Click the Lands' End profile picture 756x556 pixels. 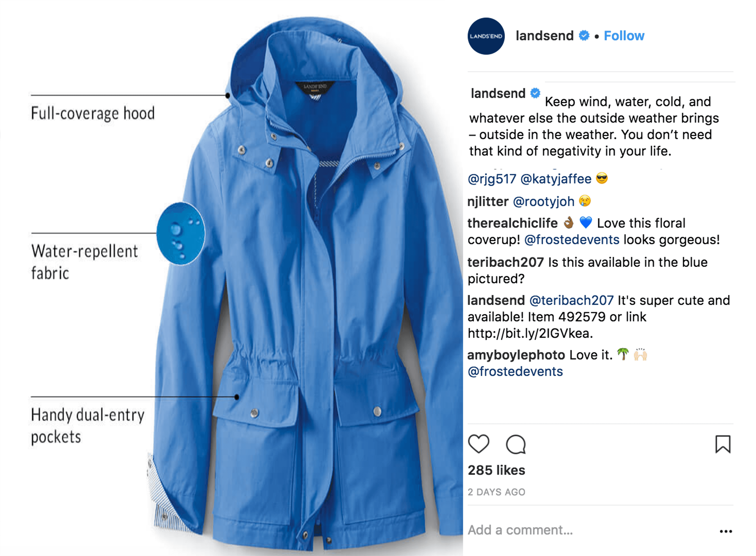(486, 36)
